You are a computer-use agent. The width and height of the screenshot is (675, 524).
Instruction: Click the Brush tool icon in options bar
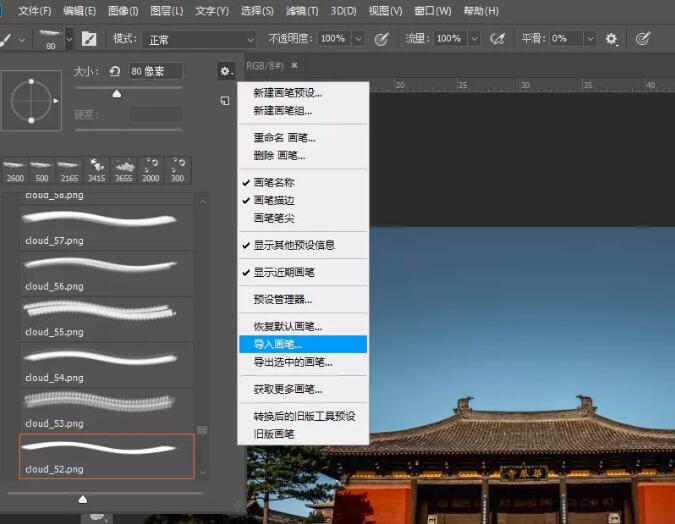8,39
